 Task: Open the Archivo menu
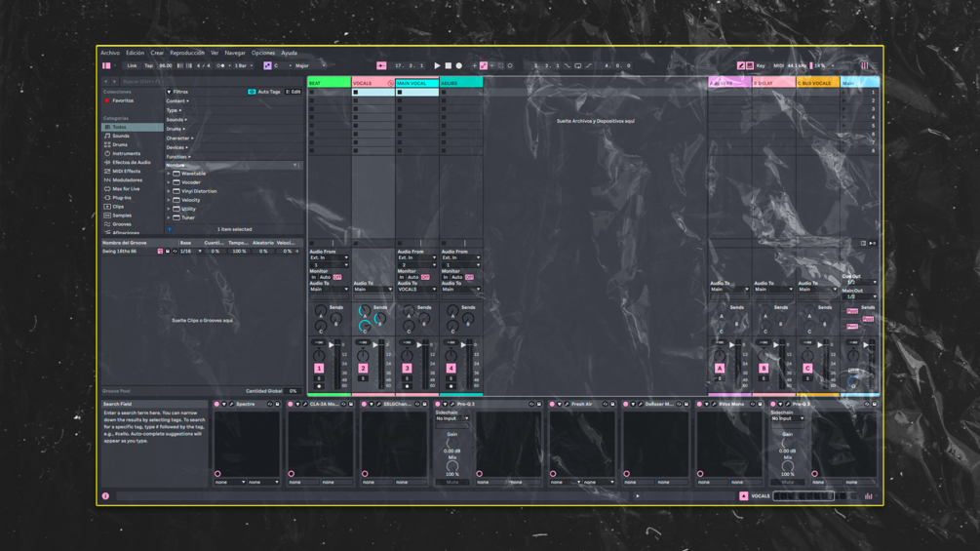110,53
